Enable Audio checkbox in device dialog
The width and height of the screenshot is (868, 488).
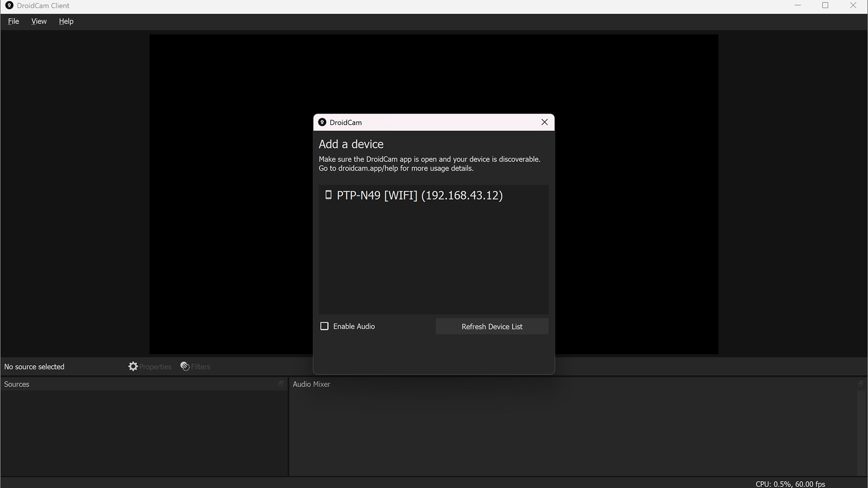click(x=324, y=326)
